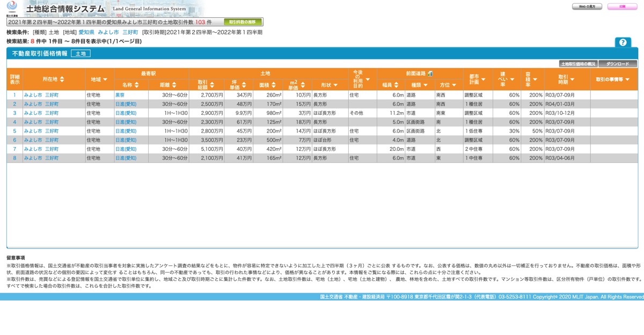Open the 種類 road type filter dropdown
This screenshot has width=644, height=335.
(x=426, y=85)
